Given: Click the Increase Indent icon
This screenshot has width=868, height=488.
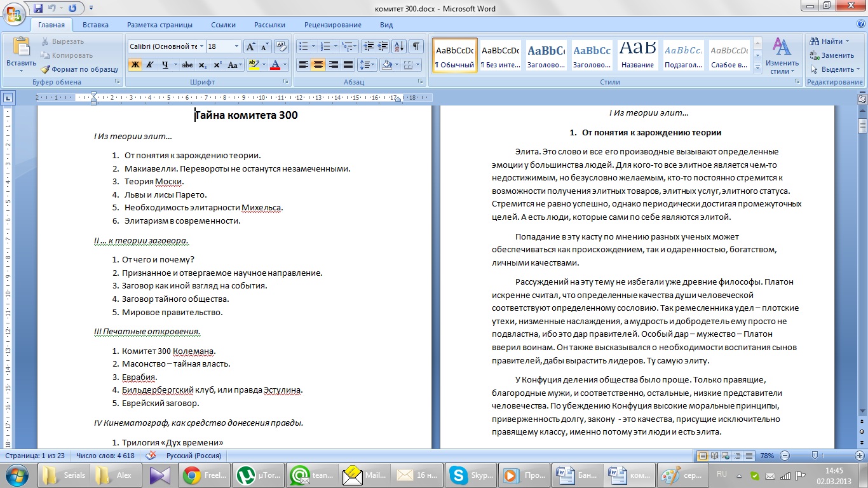Looking at the screenshot, I should (x=383, y=46).
